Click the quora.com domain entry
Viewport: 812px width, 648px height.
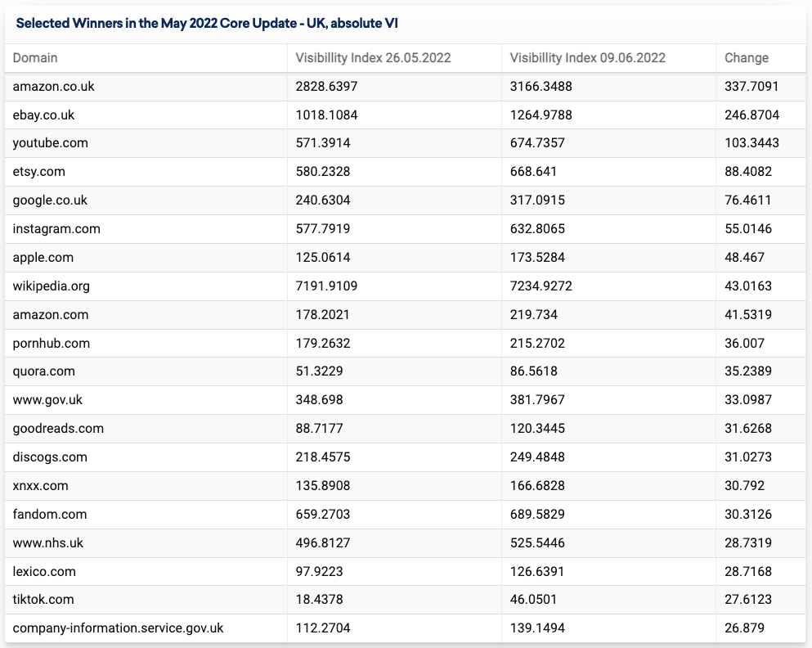[x=44, y=371]
